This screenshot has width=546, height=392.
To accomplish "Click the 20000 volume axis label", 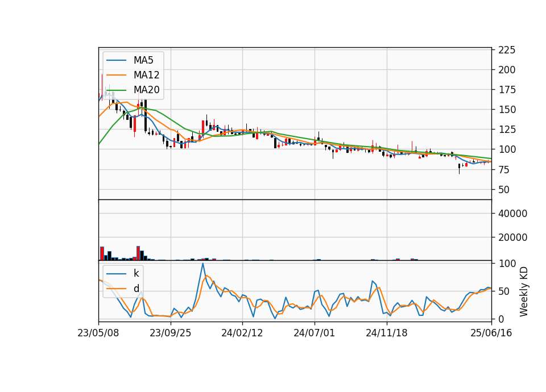I will tap(512, 237).
